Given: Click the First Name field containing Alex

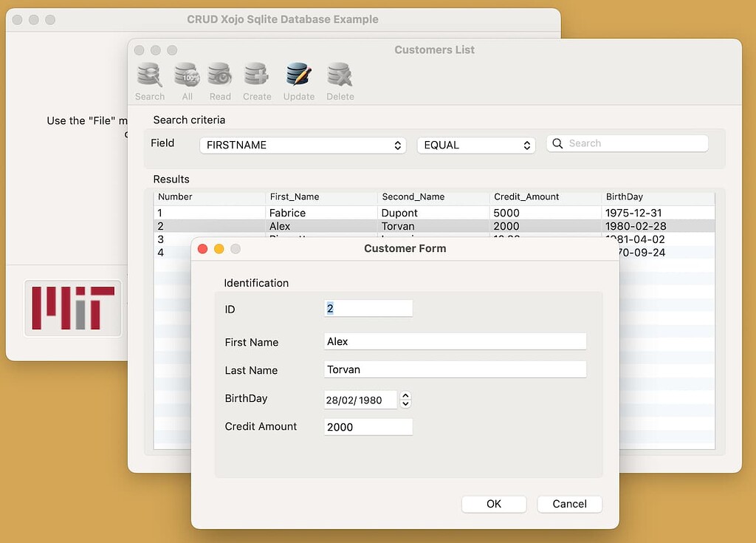Looking at the screenshot, I should (454, 341).
